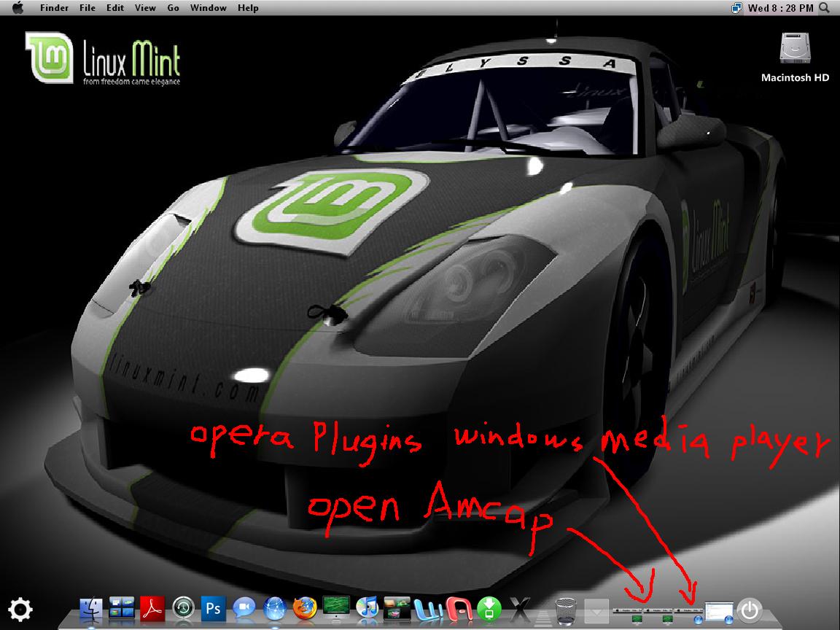Open the Apple menu
This screenshot has height=630, width=840.
click(x=17, y=7)
